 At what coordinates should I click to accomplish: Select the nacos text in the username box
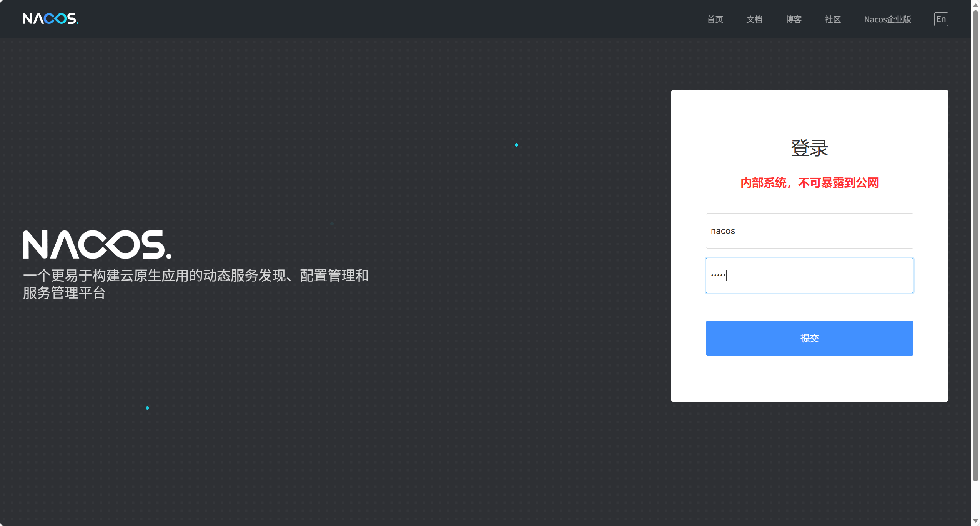[x=723, y=231]
